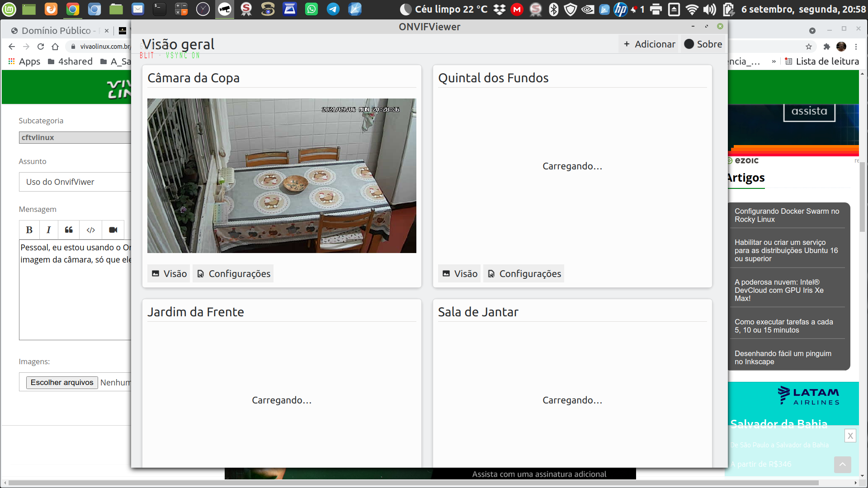
Task: Select the ONVIFViewer camera icon in panel
Action: [225, 9]
